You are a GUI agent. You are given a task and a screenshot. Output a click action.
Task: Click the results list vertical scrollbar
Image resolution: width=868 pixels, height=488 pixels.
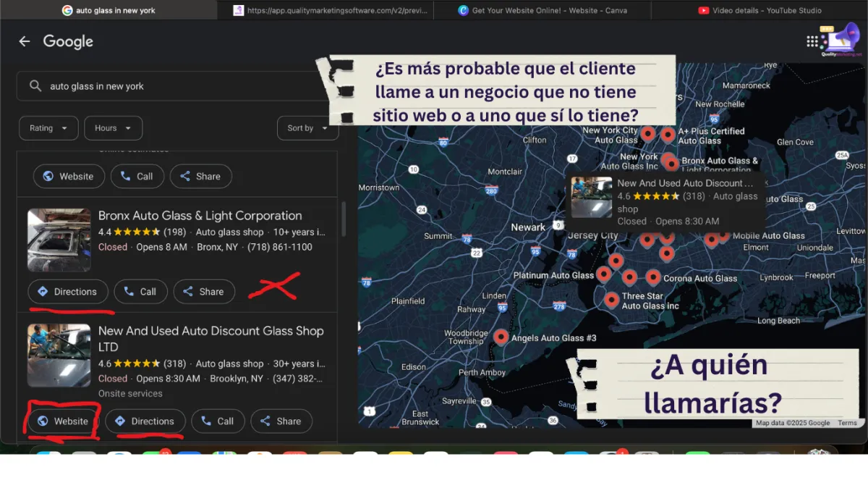click(x=344, y=219)
